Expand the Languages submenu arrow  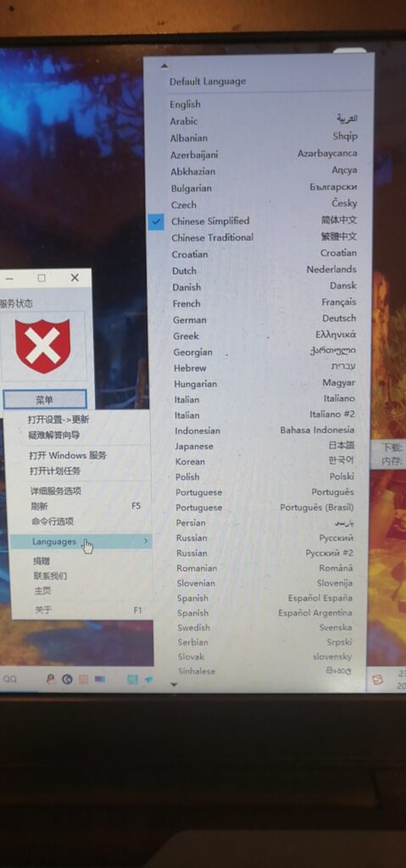click(x=146, y=541)
